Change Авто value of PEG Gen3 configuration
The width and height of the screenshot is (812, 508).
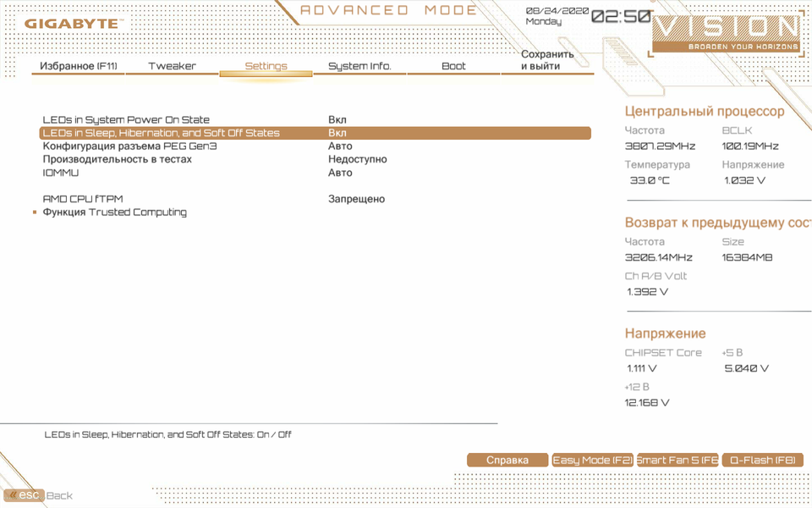click(340, 146)
